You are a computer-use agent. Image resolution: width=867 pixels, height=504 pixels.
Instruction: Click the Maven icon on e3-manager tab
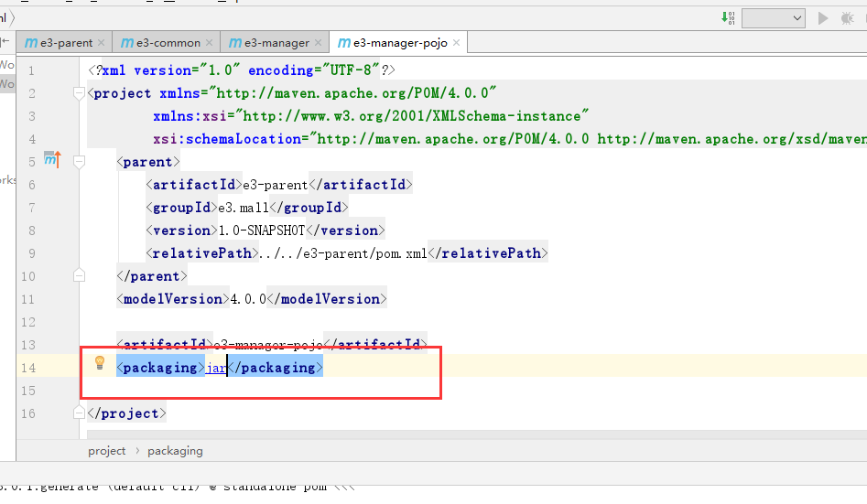pos(235,43)
